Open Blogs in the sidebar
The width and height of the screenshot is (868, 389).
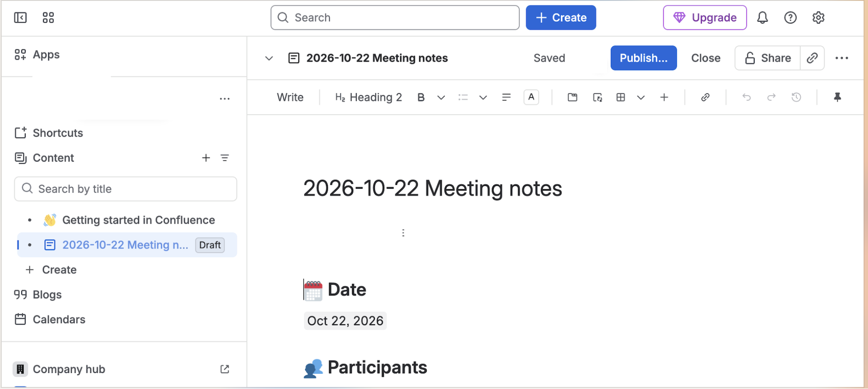38,295
